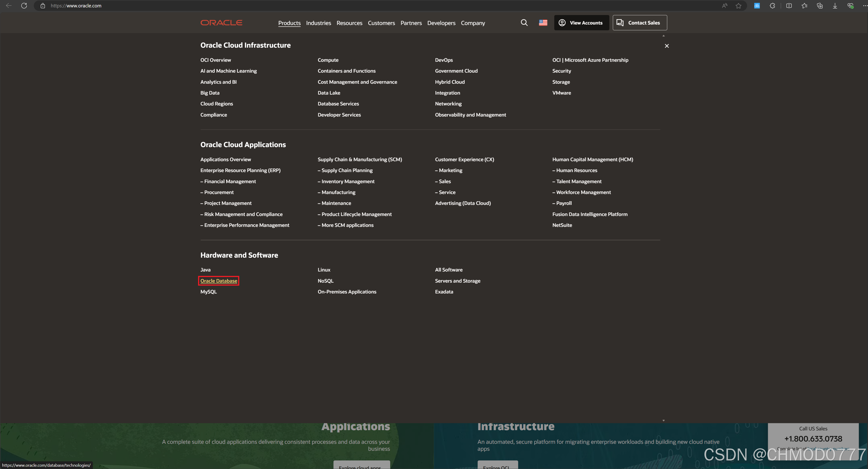Open the browser downloads icon
The image size is (868, 469).
point(835,6)
